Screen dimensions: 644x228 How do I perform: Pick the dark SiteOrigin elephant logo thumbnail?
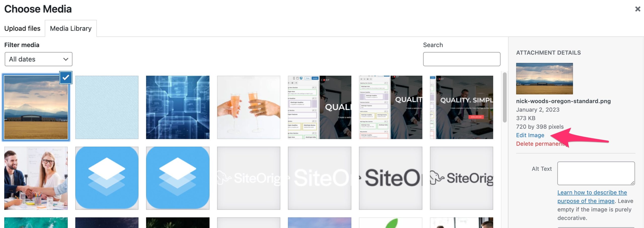pos(462,178)
